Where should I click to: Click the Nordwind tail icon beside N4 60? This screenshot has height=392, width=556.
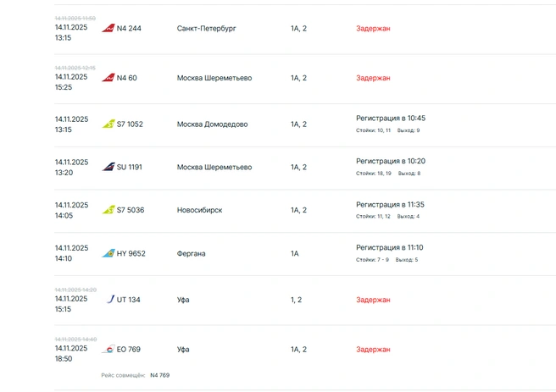point(108,78)
